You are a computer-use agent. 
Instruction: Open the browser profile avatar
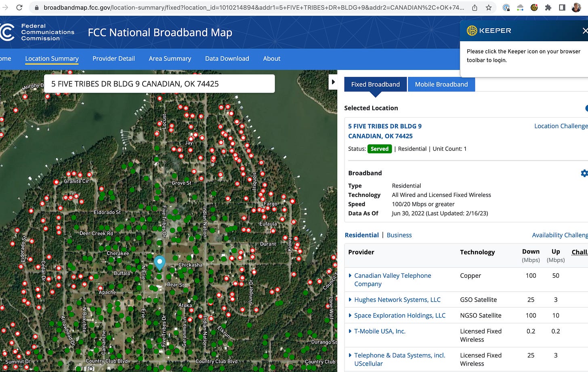point(576,7)
